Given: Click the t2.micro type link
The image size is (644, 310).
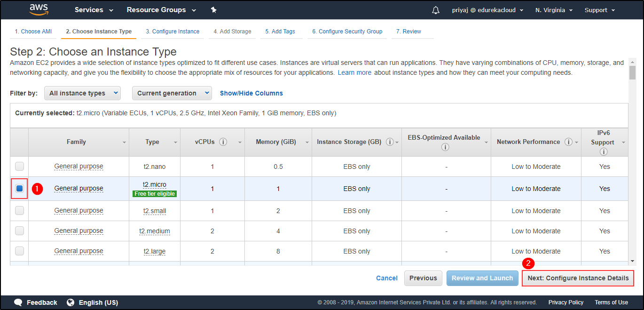Looking at the screenshot, I should [155, 184].
